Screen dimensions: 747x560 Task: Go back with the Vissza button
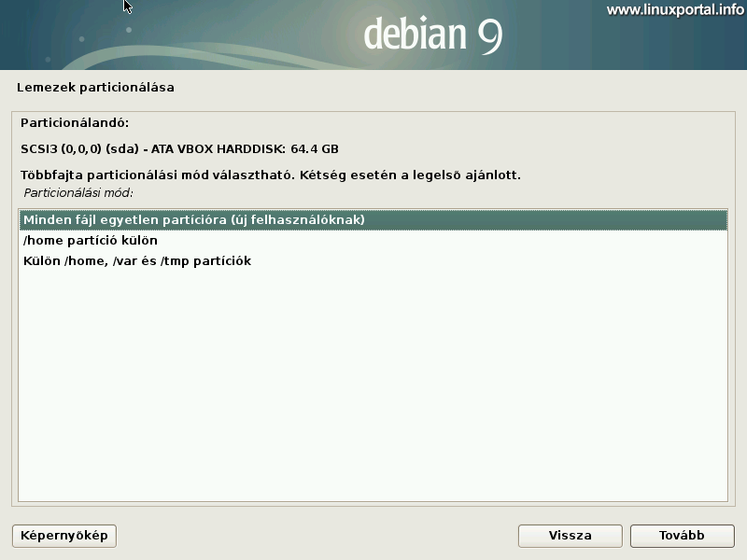[x=571, y=536]
